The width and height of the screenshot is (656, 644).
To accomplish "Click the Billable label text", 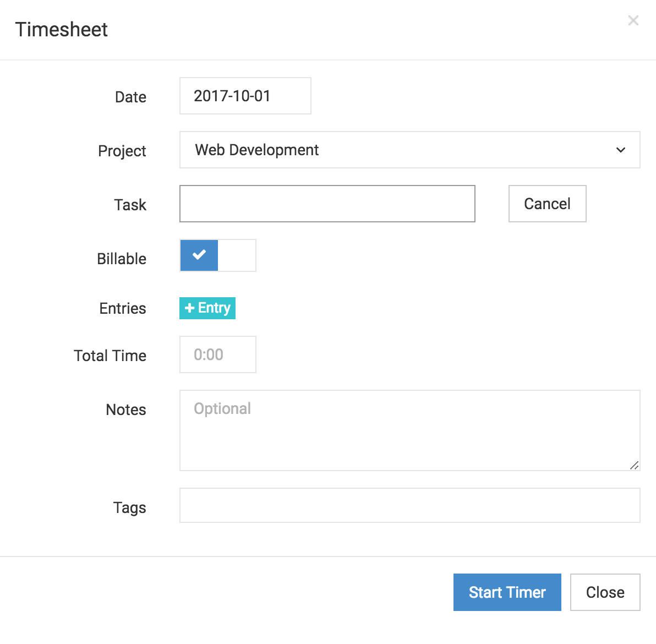I will tap(122, 259).
